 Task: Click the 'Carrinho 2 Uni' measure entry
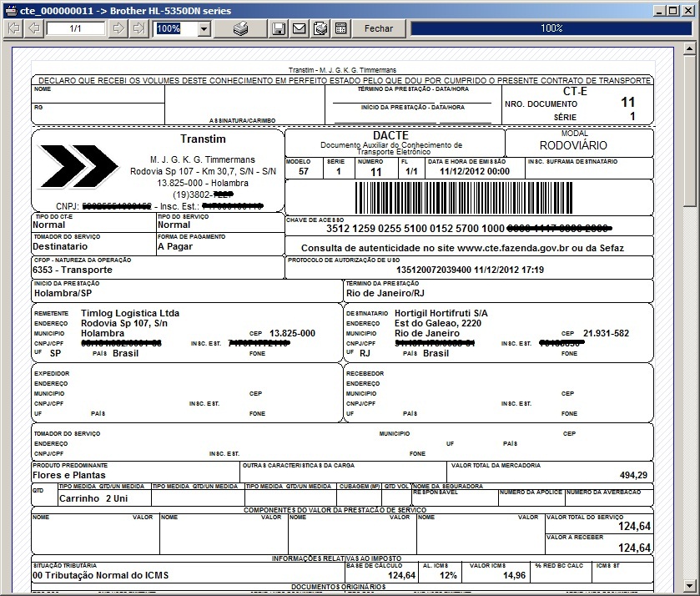pyautogui.click(x=93, y=498)
